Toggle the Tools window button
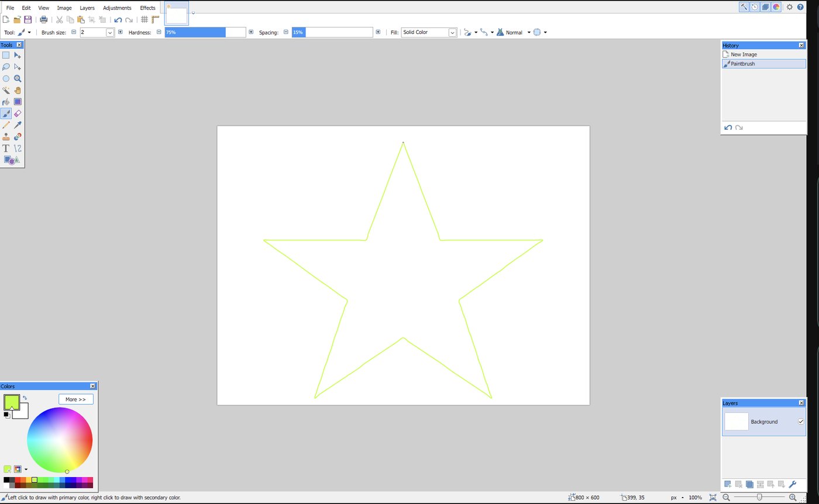Image resolution: width=819 pixels, height=504 pixels. [x=744, y=7]
